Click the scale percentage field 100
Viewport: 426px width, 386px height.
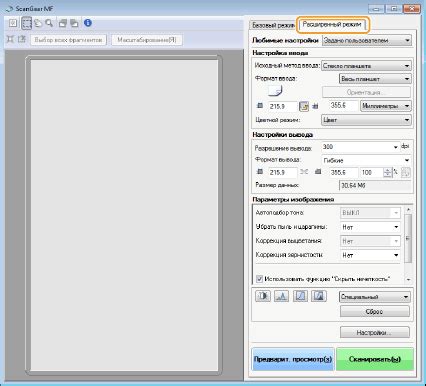[x=371, y=172]
